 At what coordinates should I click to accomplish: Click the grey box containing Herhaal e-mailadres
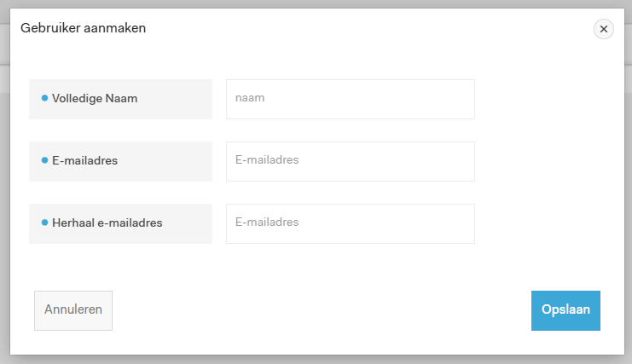click(120, 223)
